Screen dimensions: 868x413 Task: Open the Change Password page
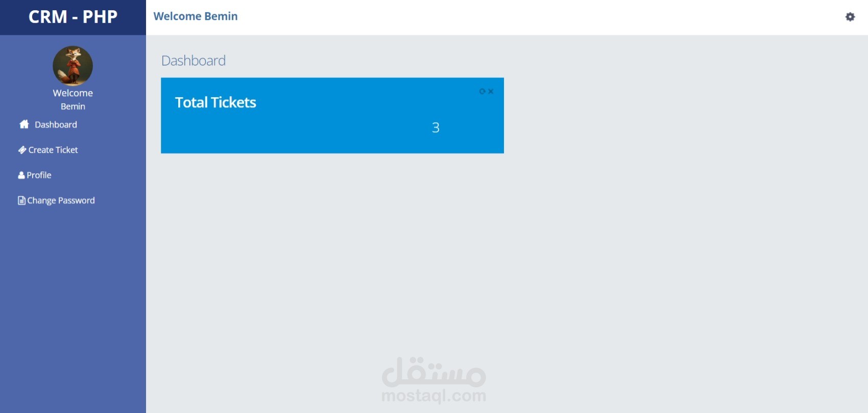[x=61, y=200]
